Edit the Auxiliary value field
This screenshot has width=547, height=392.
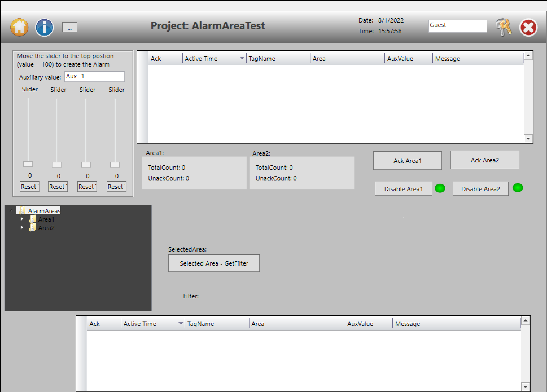(95, 76)
